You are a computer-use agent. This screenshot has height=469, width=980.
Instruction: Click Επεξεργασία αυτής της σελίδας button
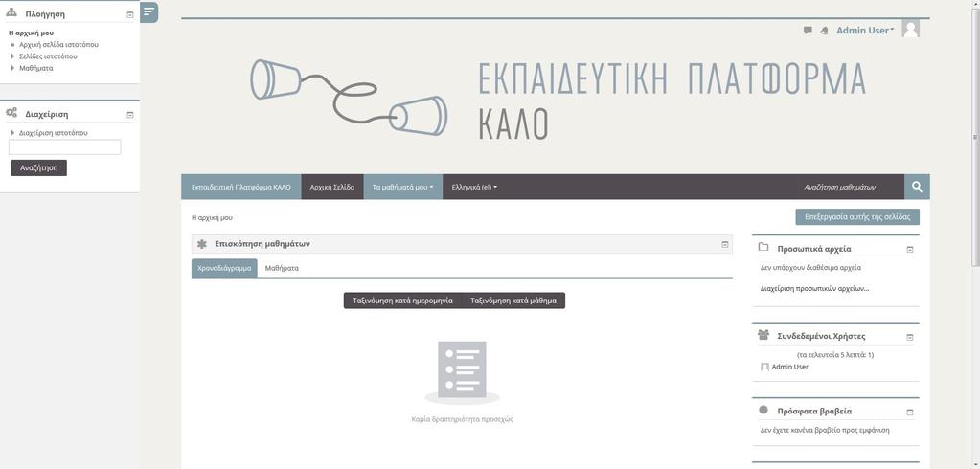point(857,216)
